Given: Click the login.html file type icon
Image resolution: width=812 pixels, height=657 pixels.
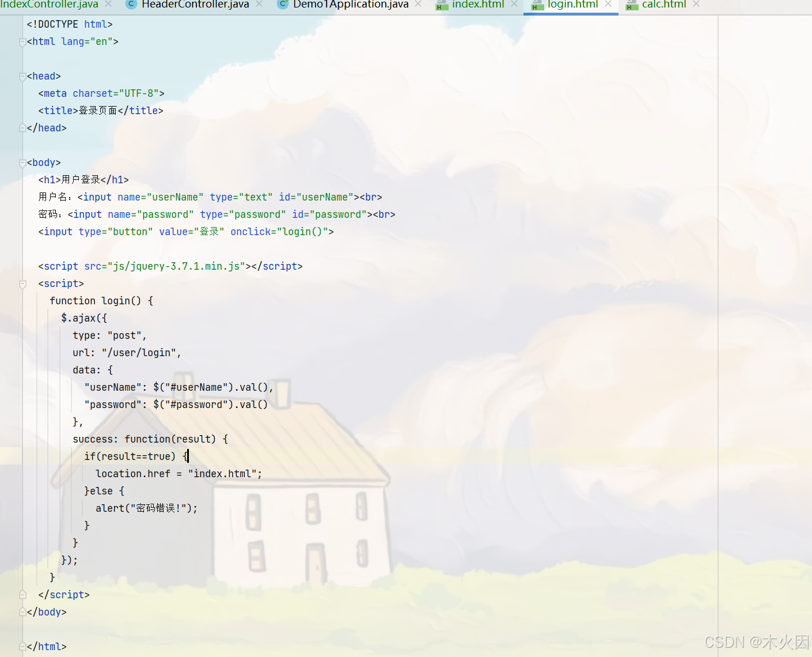Looking at the screenshot, I should point(537,5).
